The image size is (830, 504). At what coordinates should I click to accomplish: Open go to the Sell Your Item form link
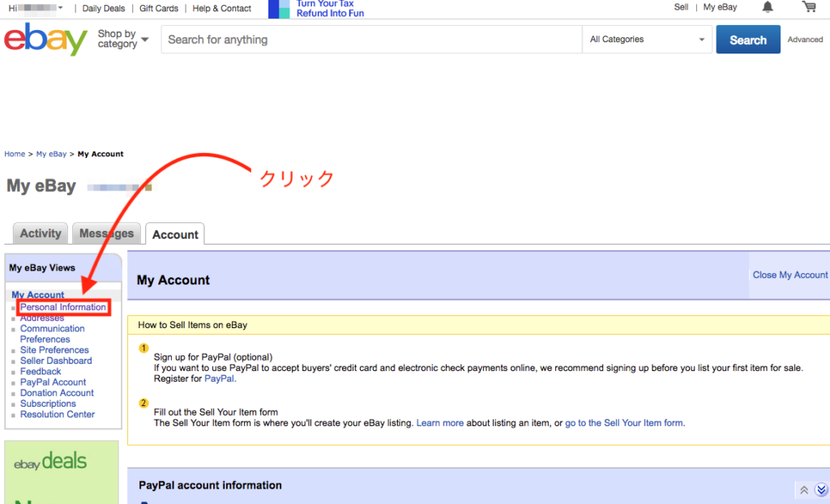click(624, 423)
